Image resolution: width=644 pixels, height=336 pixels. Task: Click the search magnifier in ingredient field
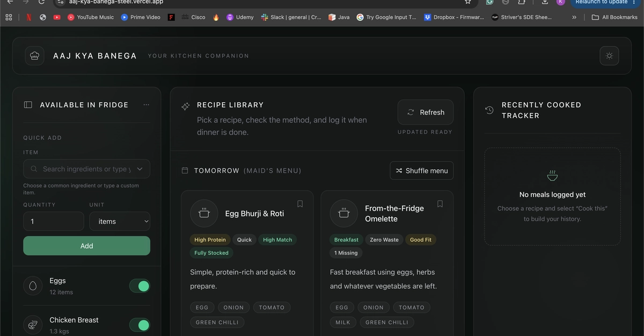34,169
